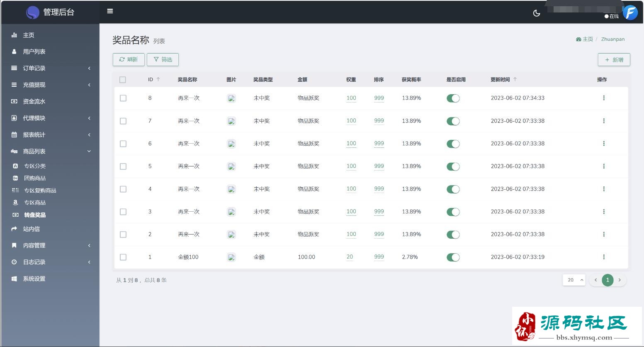Click the 2.78% probability cell
The height and width of the screenshot is (347, 644).
[410, 257]
